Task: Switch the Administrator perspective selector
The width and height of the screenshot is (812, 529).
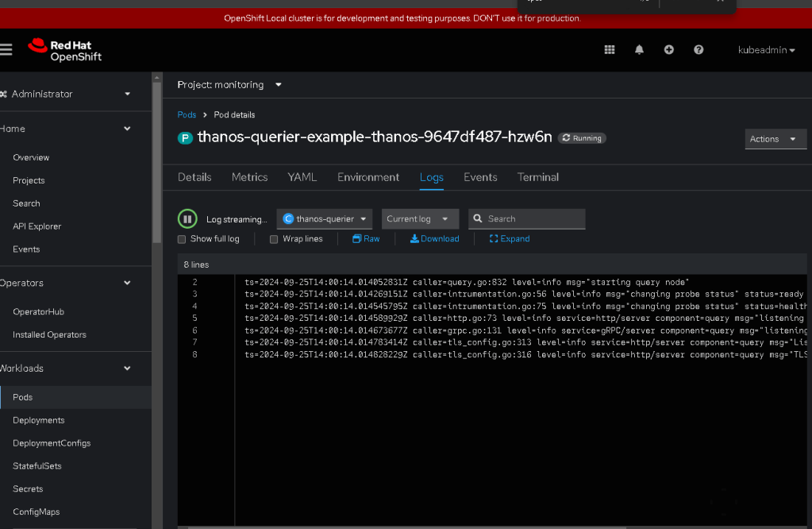Action: pos(71,94)
